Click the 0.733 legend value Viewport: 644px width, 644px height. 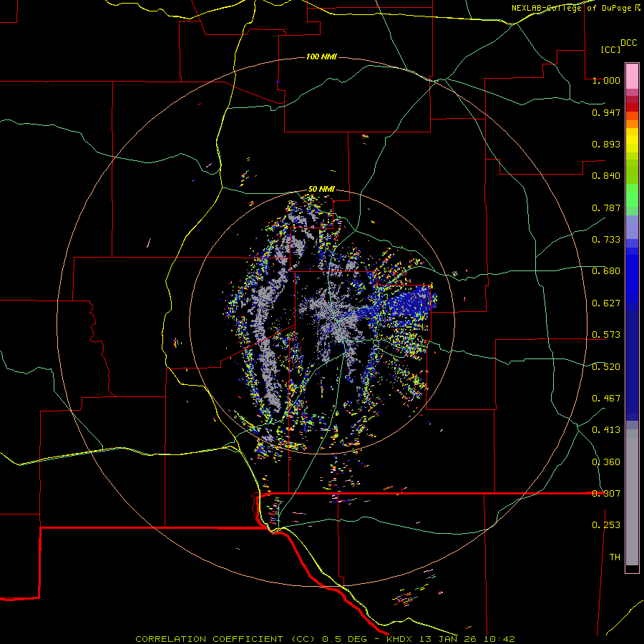(606, 240)
